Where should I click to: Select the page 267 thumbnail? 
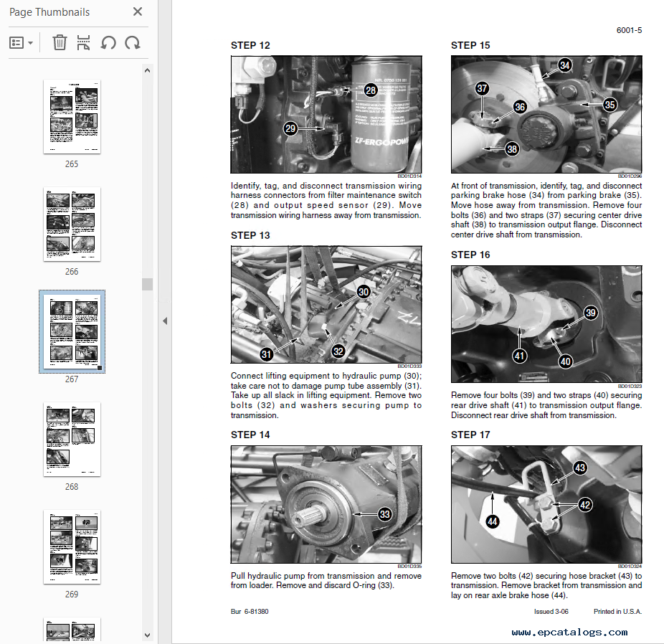point(72,331)
